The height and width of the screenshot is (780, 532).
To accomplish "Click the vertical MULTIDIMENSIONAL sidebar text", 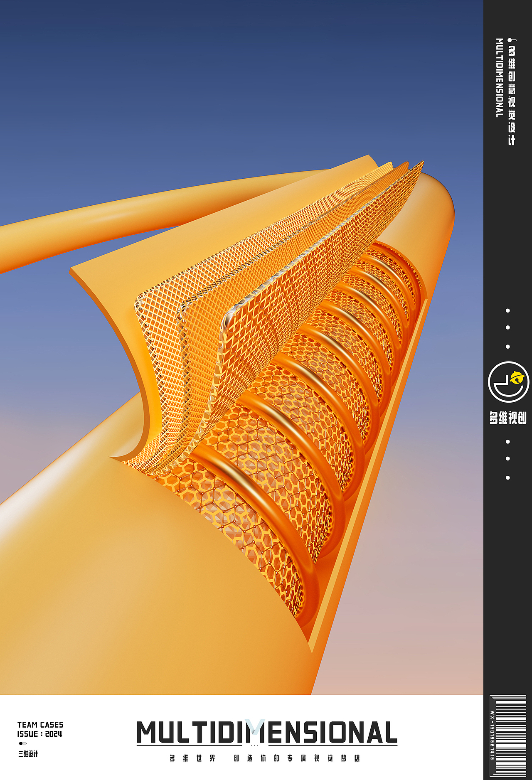I will click(x=499, y=78).
